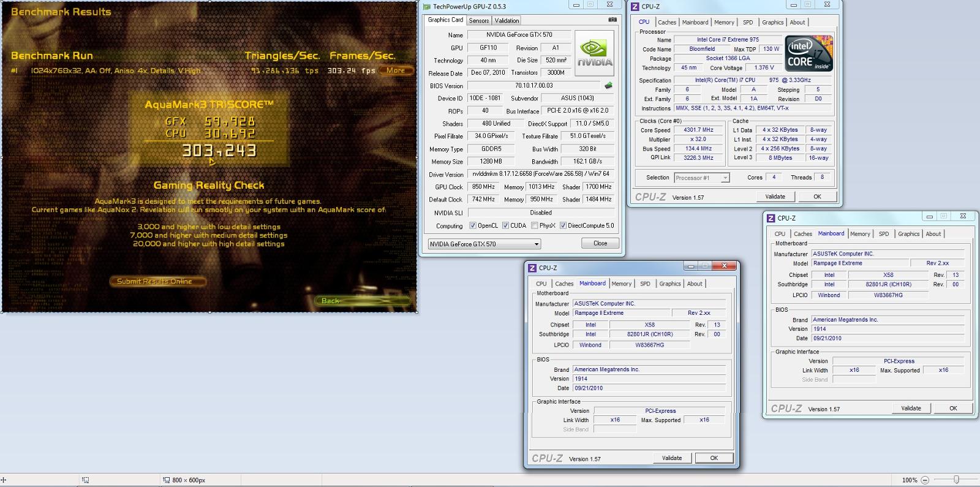Image resolution: width=980 pixels, height=487 pixels.
Task: Click the Level 3 cache 8 MBytes value
Action: (780, 158)
